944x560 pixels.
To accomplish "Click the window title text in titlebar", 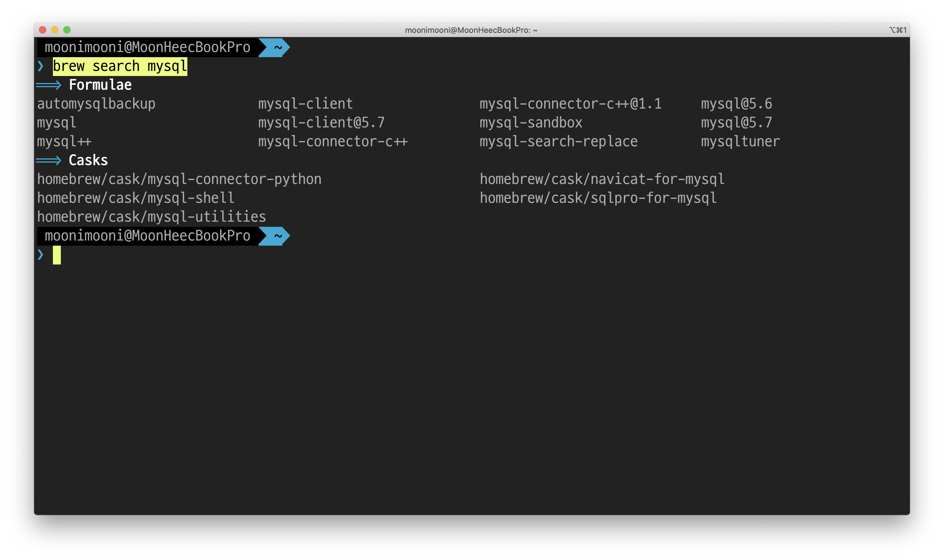I will [471, 30].
